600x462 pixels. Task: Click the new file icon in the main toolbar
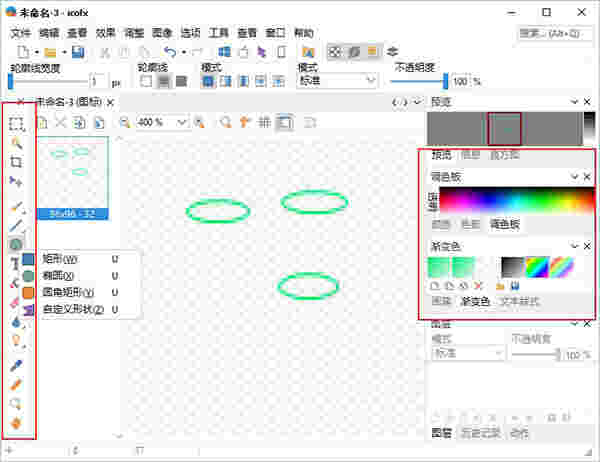point(24,52)
